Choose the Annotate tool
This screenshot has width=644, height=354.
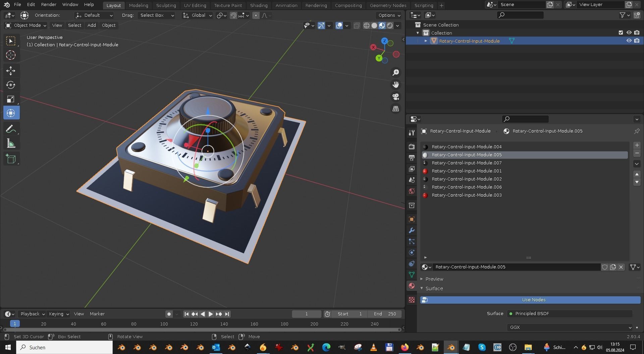pyautogui.click(x=11, y=129)
